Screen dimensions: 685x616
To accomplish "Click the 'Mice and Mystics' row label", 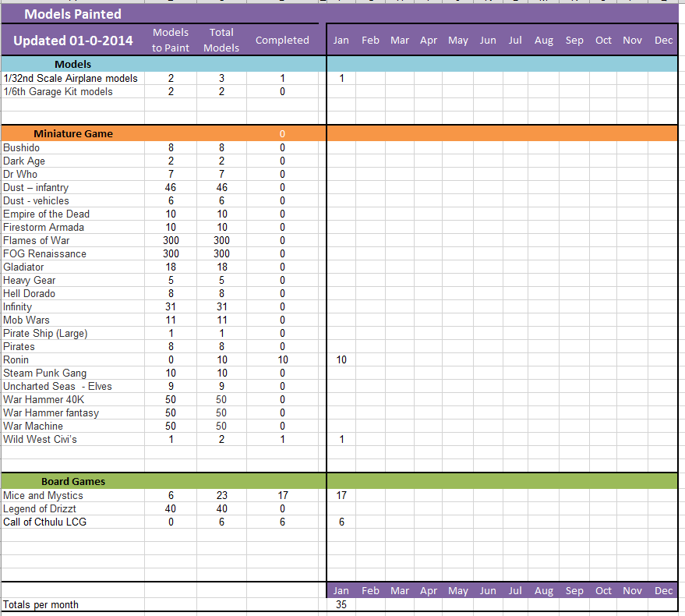I will click(x=73, y=495).
